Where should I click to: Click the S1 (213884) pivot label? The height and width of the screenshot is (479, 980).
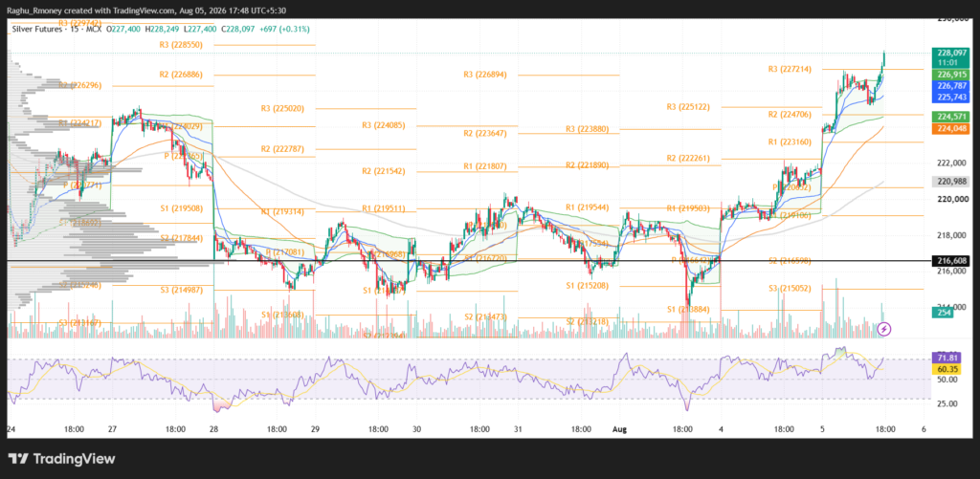click(x=688, y=310)
